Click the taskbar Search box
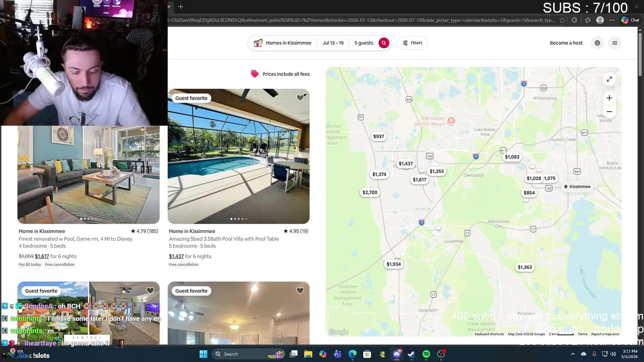The height and width of the screenshot is (362, 644). (249, 354)
